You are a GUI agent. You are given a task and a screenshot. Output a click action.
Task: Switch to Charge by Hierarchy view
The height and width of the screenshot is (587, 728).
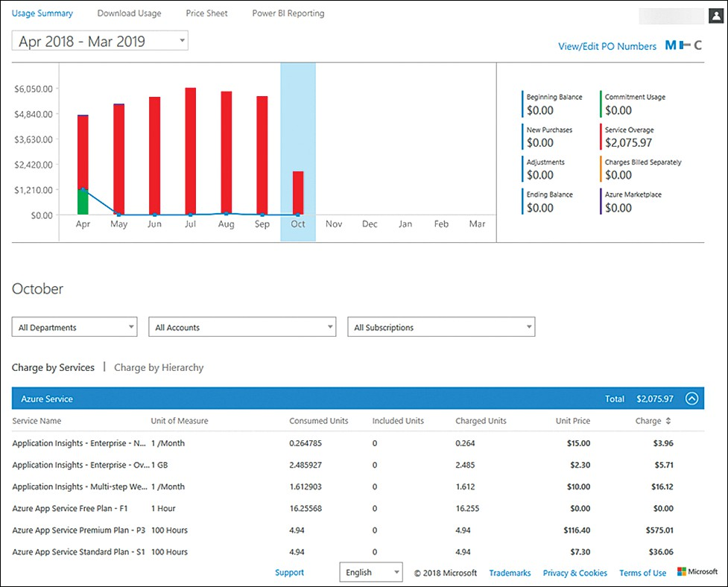(159, 367)
